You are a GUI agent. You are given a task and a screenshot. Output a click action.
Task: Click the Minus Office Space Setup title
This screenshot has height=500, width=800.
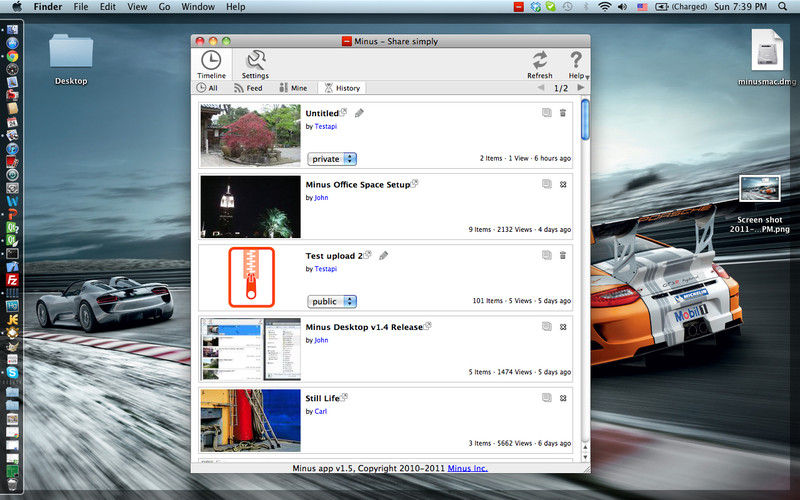click(x=358, y=185)
